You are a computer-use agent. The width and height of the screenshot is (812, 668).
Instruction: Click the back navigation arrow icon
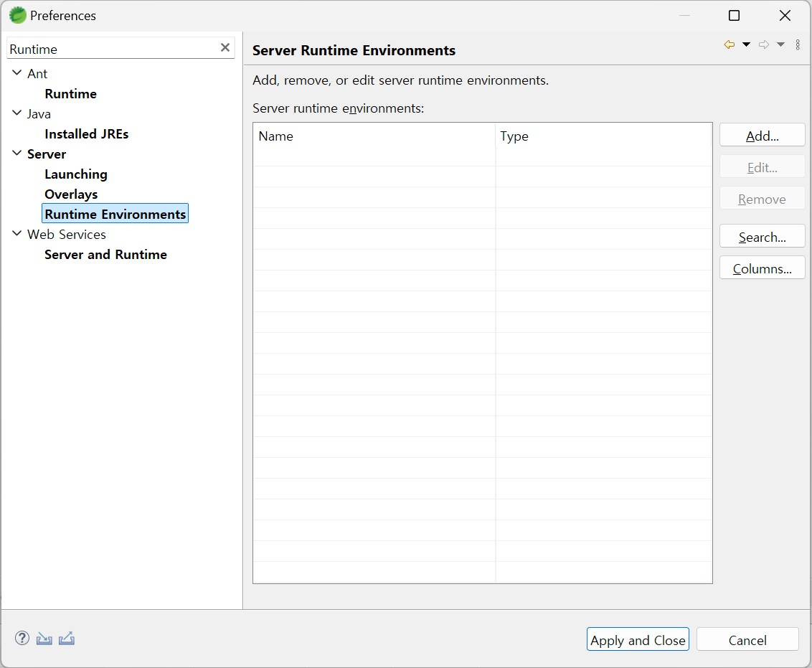coord(730,44)
